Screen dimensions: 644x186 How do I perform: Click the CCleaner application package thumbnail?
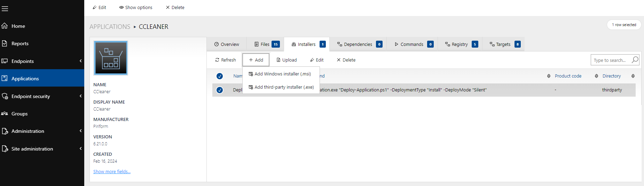(x=111, y=58)
